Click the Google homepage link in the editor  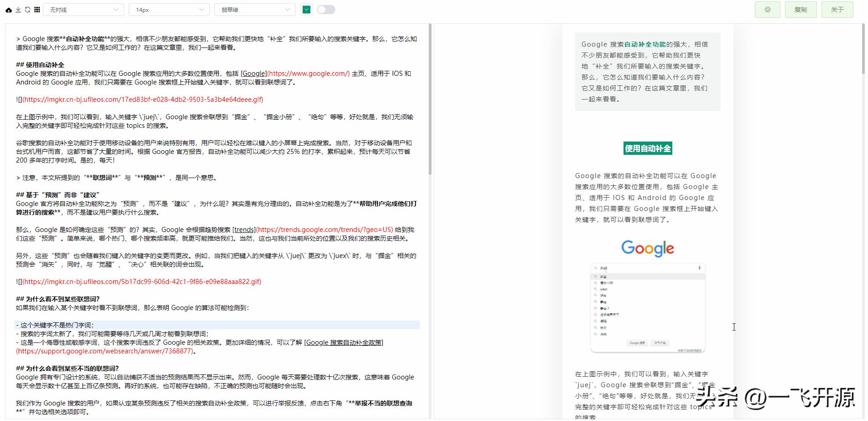254,74
